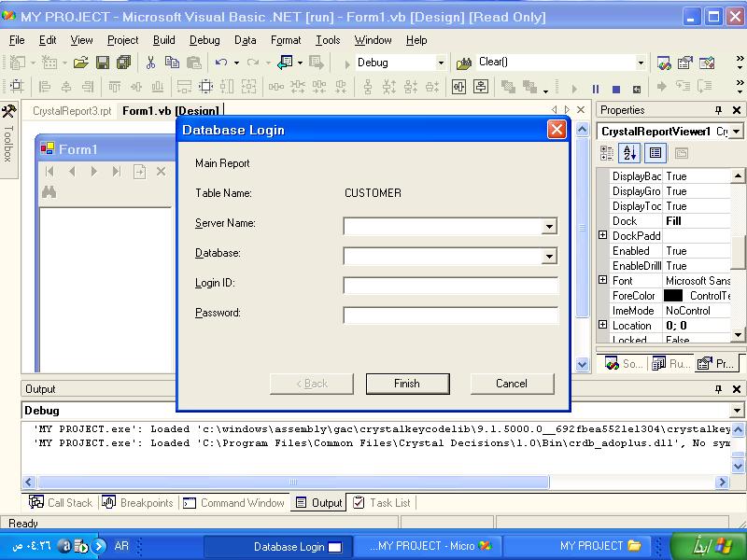Open the Server Name dropdown

[x=549, y=226]
